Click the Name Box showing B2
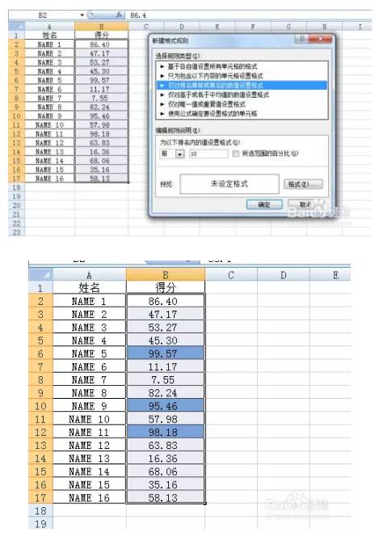This screenshot has height=542, width=392. 43,15
